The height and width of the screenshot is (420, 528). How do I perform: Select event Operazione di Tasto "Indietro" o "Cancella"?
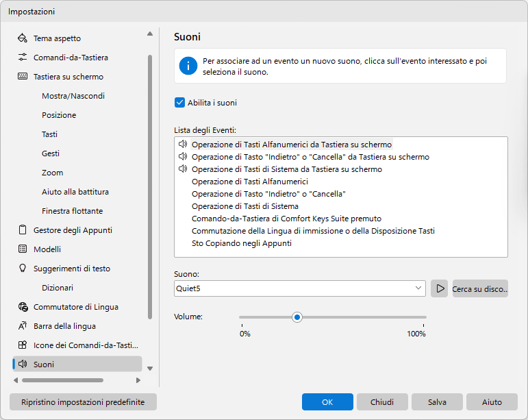pyautogui.click(x=268, y=194)
